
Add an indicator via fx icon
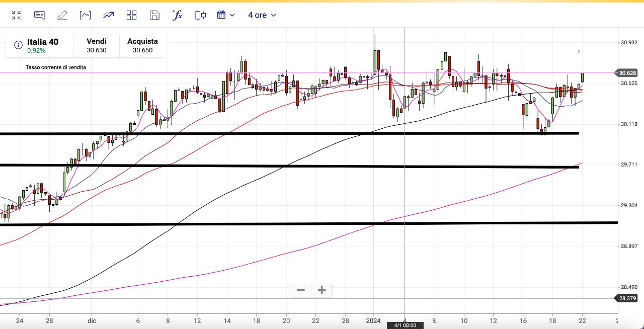(x=177, y=15)
